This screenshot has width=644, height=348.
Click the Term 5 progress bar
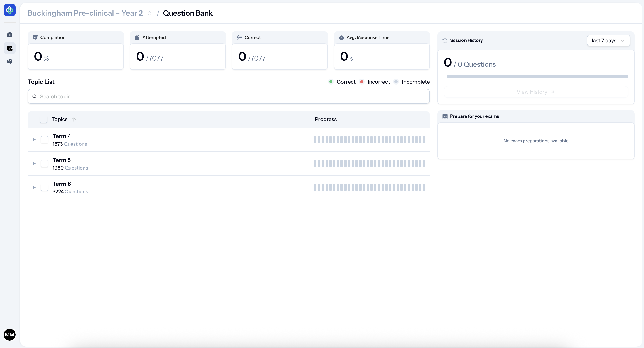point(370,164)
